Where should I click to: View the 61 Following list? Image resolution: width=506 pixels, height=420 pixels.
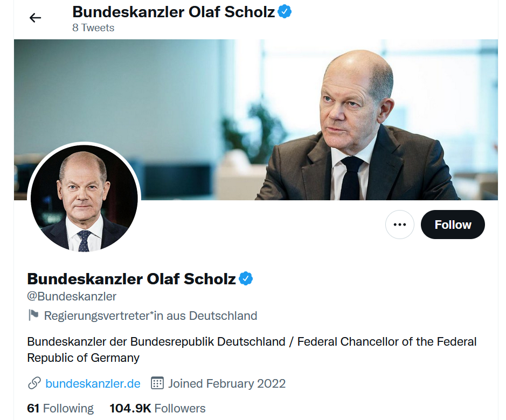point(60,409)
